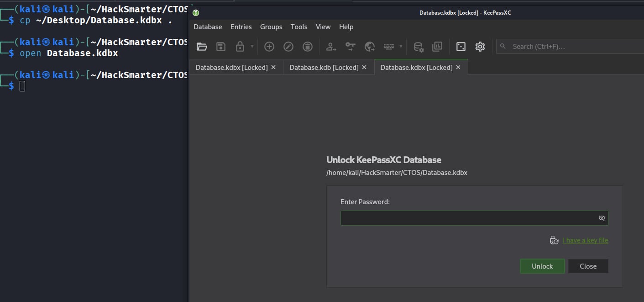
Task: Click the Lock Database padlock icon
Action: (240, 47)
